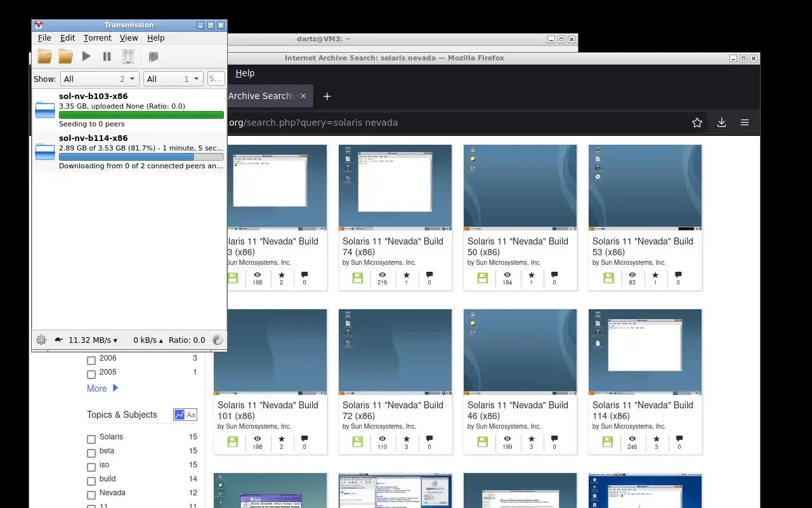812x508 pixels.
Task: Click the statistics icon beside Ratio: 0.0
Action: [x=218, y=340]
